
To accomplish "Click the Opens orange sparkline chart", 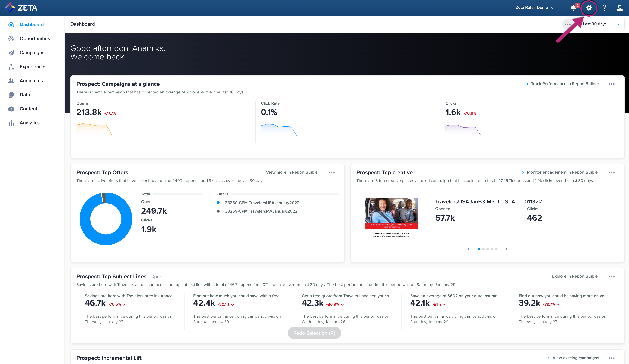I will [x=163, y=130].
